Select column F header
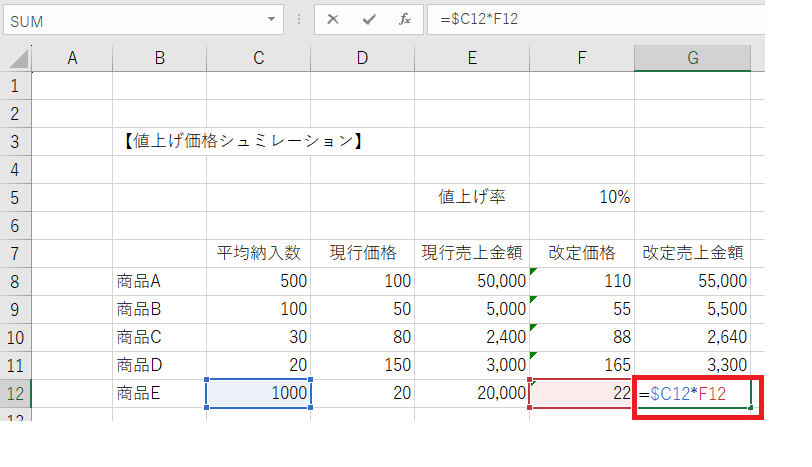The image size is (812, 467). point(582,58)
